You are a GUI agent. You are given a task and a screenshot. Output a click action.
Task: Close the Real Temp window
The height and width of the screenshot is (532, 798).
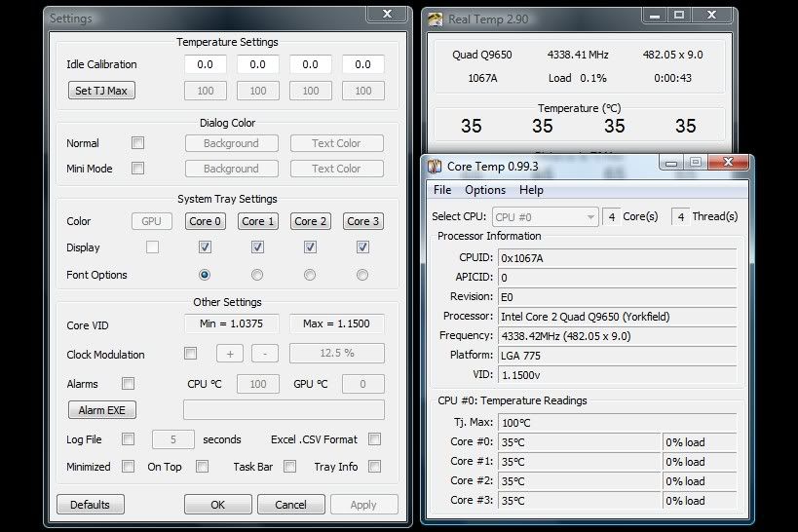711,16
